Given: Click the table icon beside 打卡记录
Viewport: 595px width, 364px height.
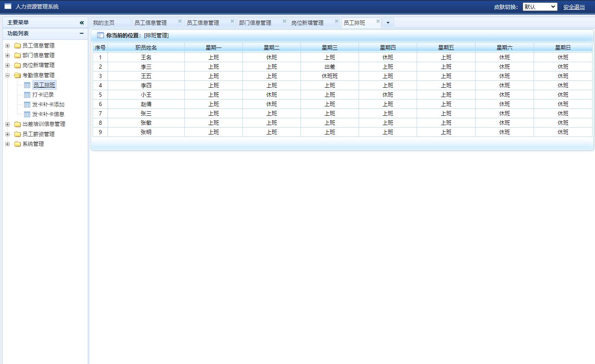Looking at the screenshot, I should coord(27,95).
